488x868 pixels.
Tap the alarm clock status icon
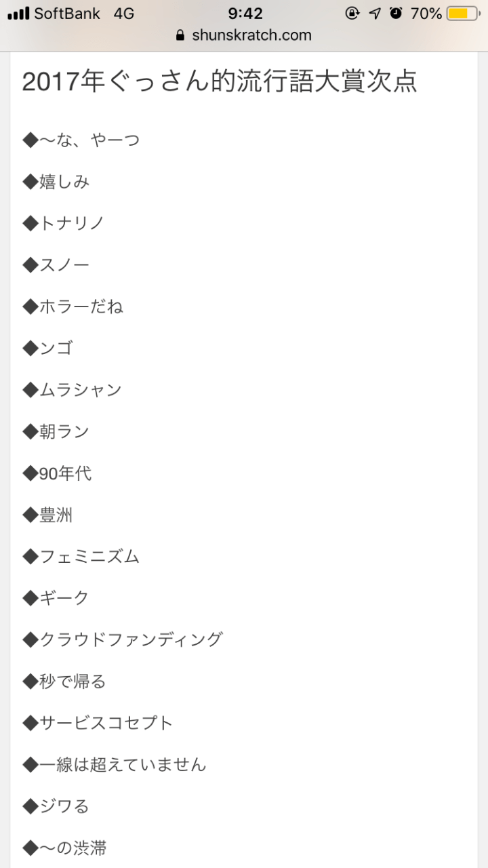pyautogui.click(x=396, y=14)
